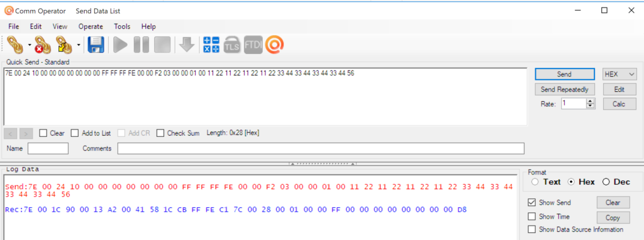Click inside the Quick Send hex data box
The height and width of the screenshot is (240, 644).
(265, 97)
